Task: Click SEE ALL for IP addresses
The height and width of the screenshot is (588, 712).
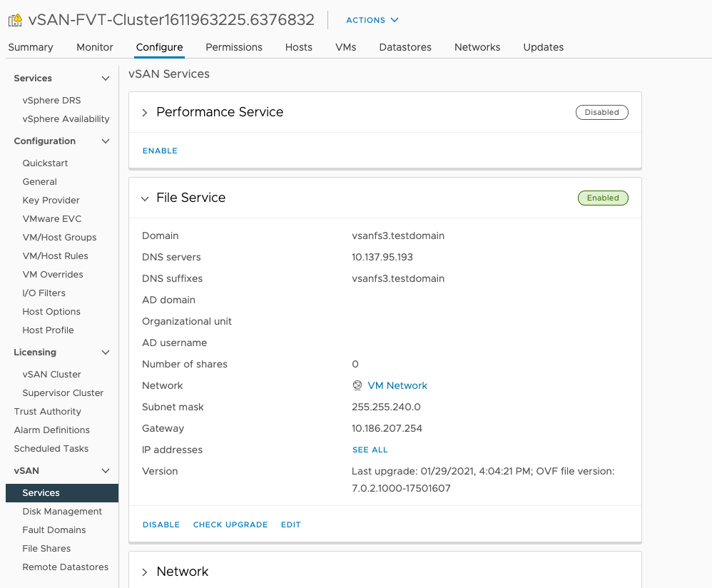Action: [x=370, y=450]
